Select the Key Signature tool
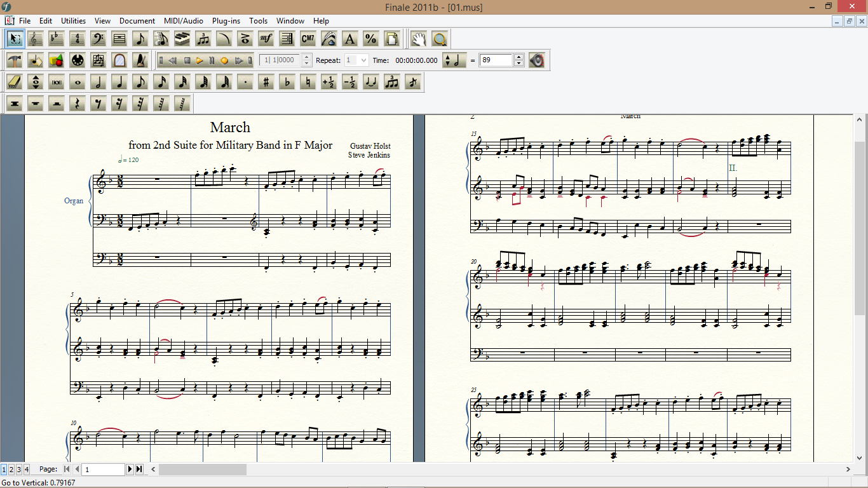Viewport: 868px width, 488px height. pyautogui.click(x=57, y=39)
